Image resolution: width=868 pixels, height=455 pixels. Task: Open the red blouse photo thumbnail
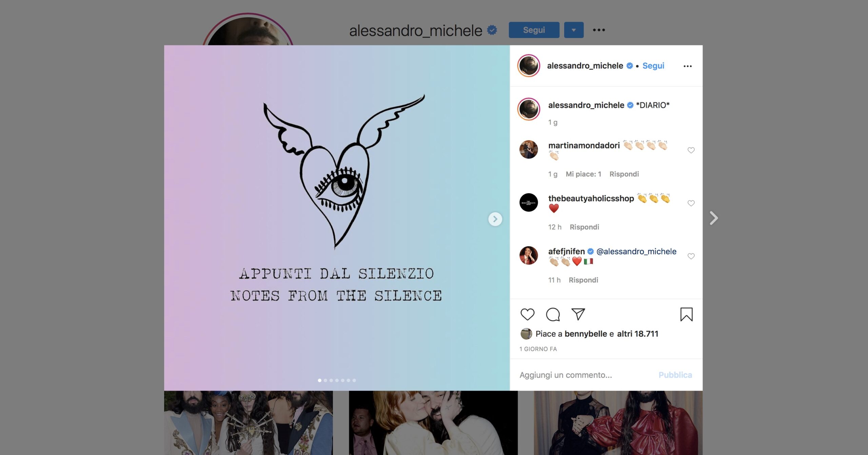[x=618, y=423]
